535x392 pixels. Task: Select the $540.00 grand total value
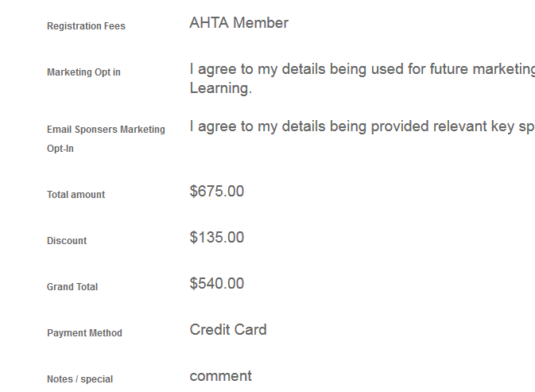(217, 284)
